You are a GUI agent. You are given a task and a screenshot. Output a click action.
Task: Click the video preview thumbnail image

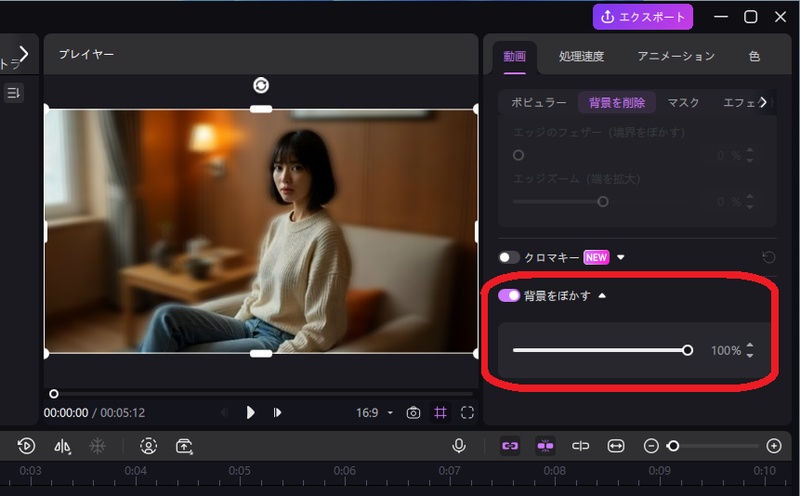261,231
